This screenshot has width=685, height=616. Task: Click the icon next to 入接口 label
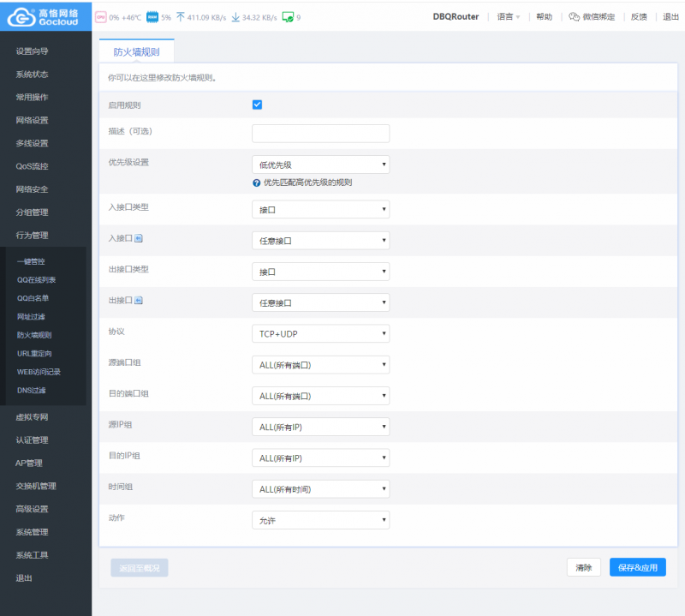pyautogui.click(x=139, y=239)
